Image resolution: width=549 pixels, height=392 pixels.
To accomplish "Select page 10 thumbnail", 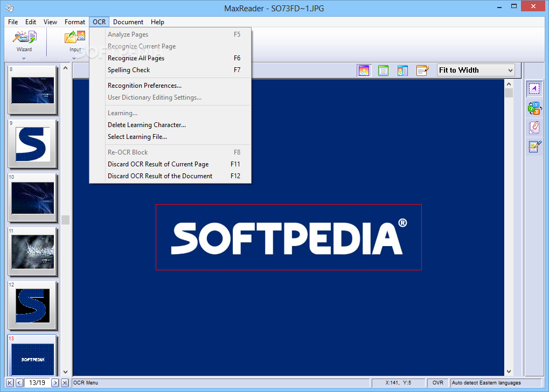I will click(32, 198).
